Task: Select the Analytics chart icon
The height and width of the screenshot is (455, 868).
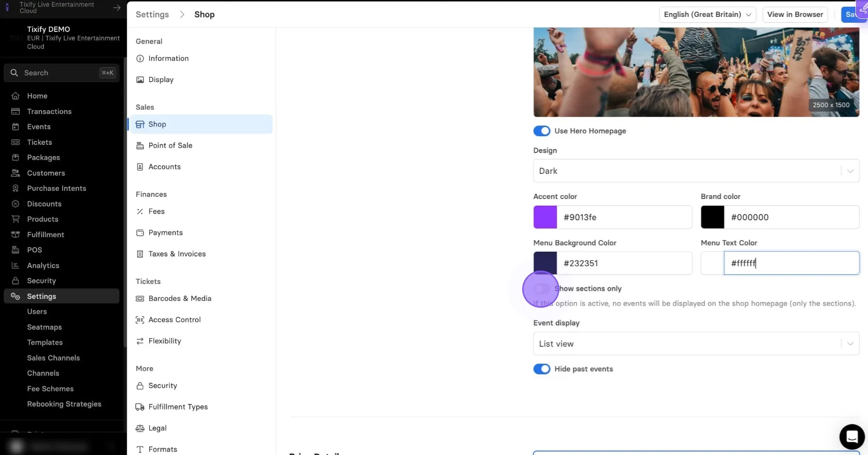Action: pyautogui.click(x=15, y=265)
